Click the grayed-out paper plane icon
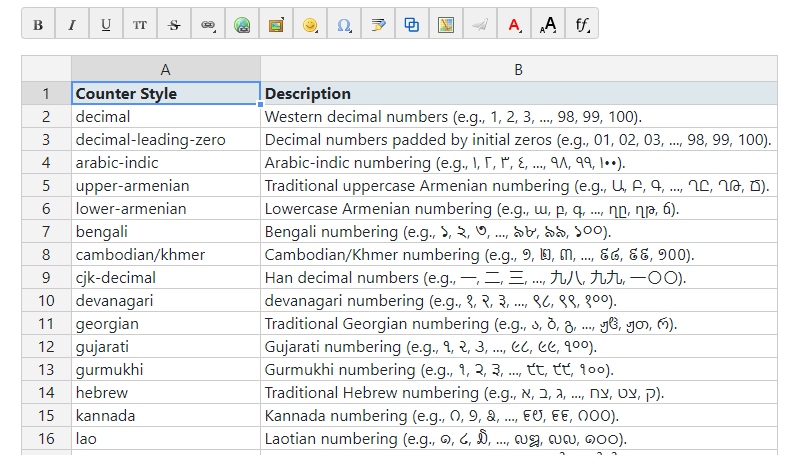Screen dimensions: 792x464 click(480, 25)
